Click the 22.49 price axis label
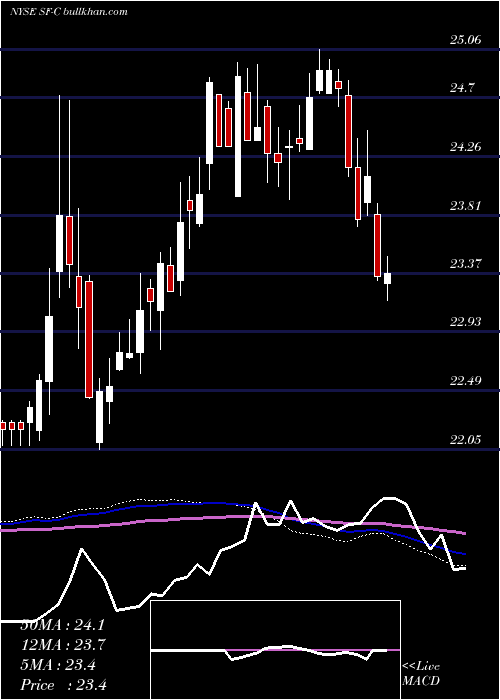The height and width of the screenshot is (700, 500). (465, 381)
